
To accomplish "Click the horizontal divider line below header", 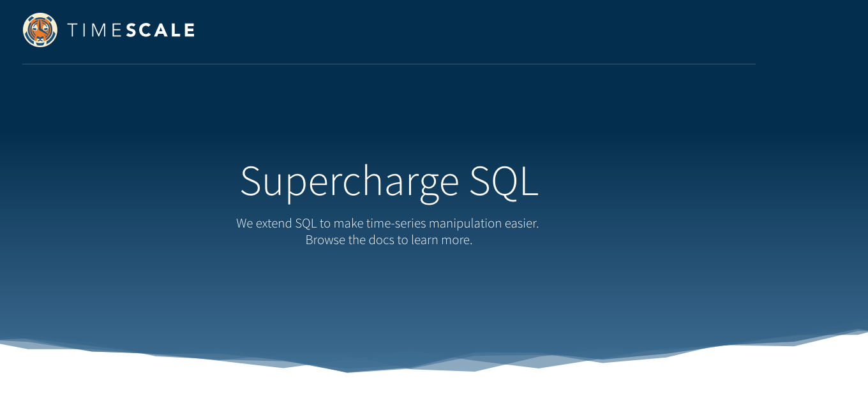I will [x=389, y=64].
